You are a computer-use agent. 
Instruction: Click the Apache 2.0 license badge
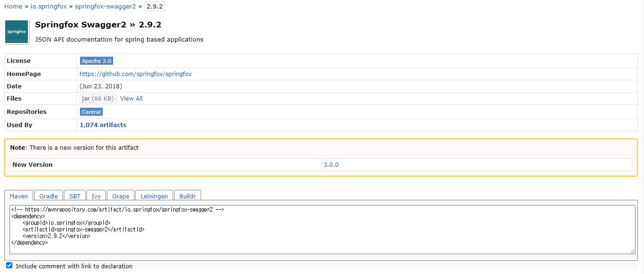[97, 61]
